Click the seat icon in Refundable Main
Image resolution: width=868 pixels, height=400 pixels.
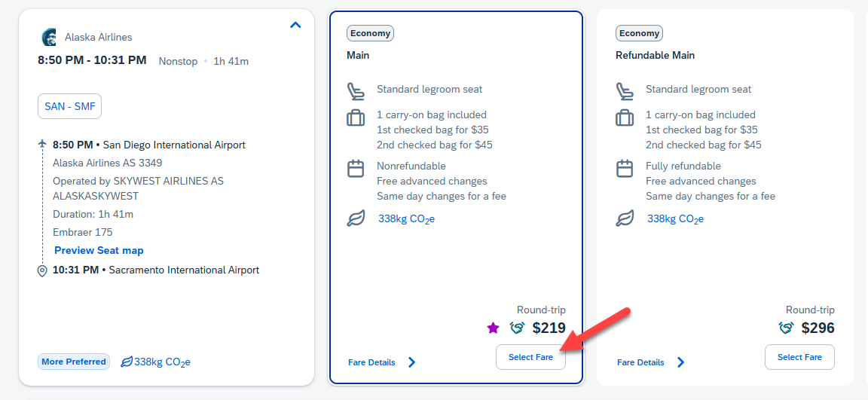(625, 91)
